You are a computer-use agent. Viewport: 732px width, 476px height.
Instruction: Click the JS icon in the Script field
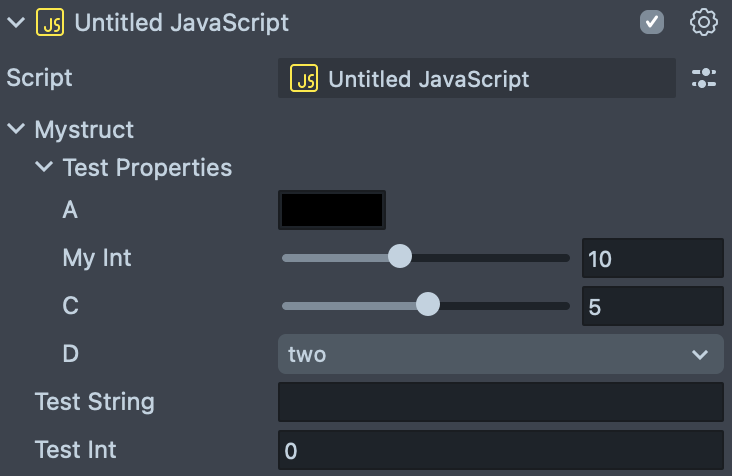pyautogui.click(x=304, y=78)
